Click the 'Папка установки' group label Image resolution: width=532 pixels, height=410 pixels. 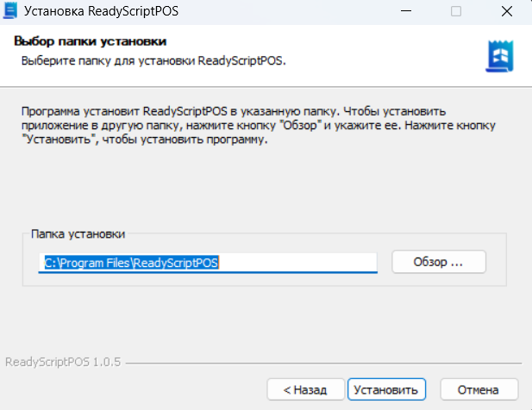tap(78, 233)
